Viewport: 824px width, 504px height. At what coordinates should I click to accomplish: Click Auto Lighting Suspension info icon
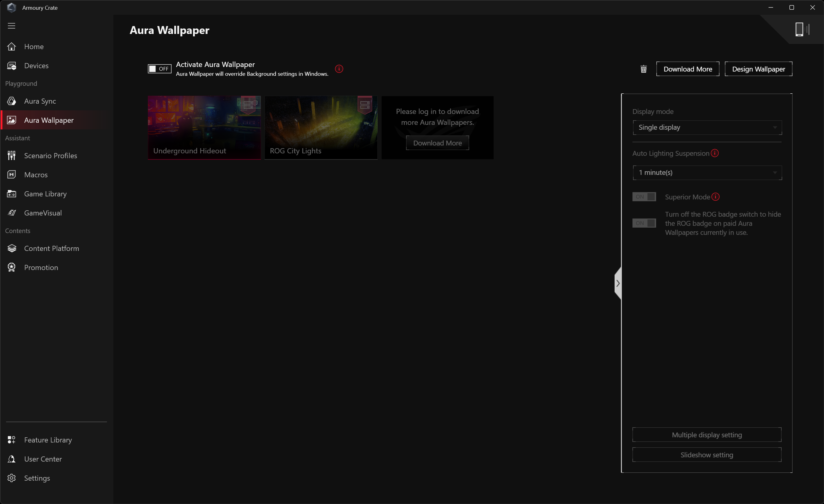(x=715, y=153)
